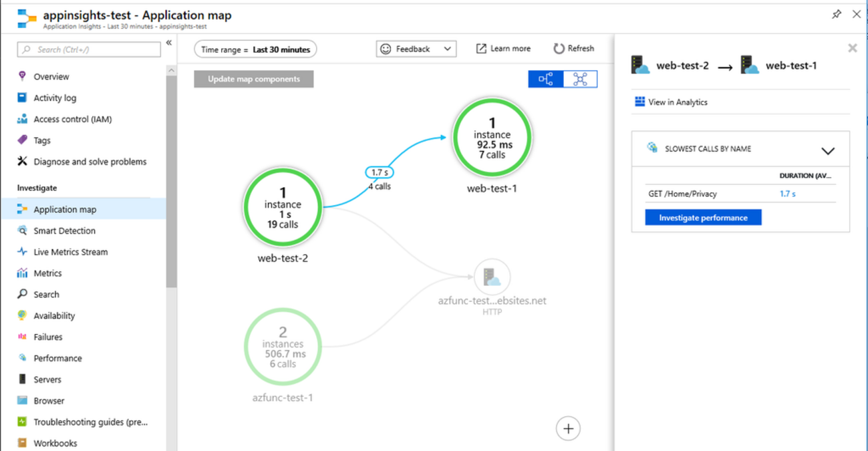Open Application map in sidebar menu

[65, 209]
